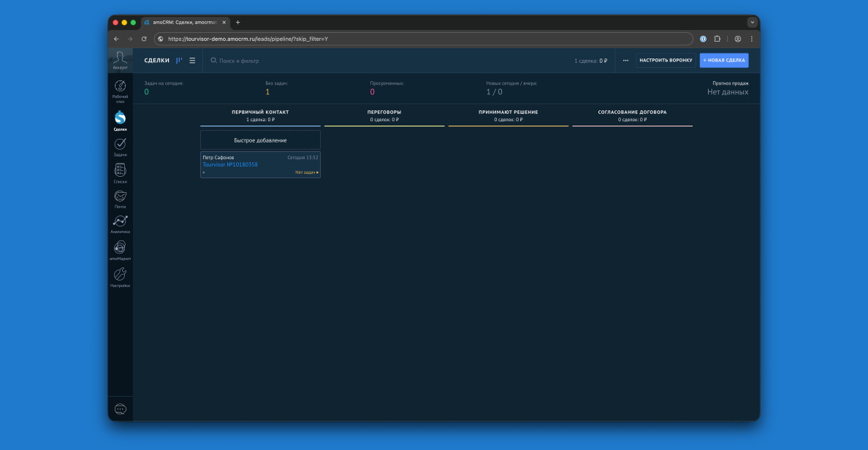Open the Tourvisor №10180358 link
868x450 pixels.
[230, 164]
